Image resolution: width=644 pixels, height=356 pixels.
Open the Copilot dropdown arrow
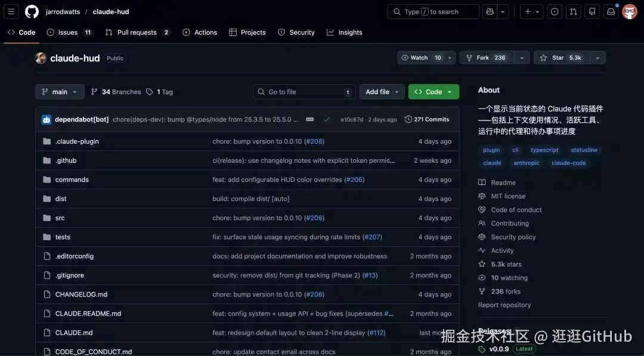503,11
